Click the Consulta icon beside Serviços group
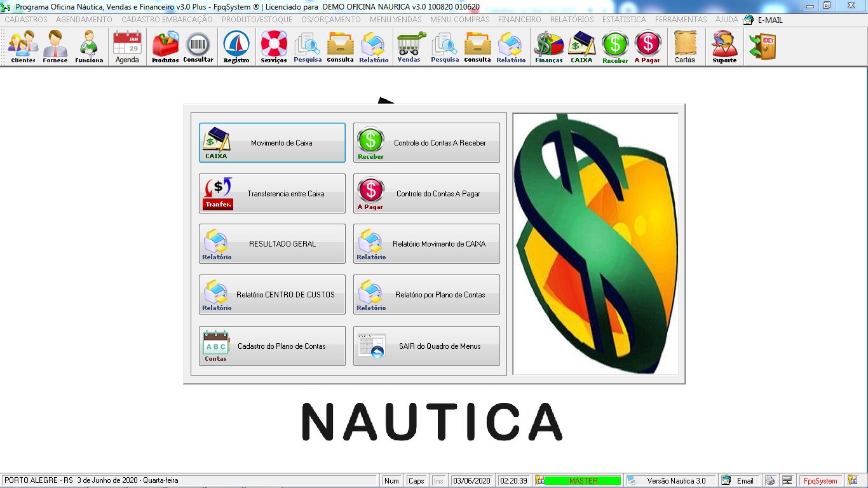 coord(341,47)
